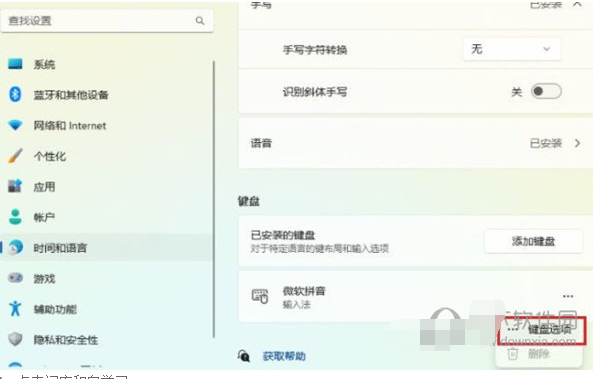Image resolution: width=593 pixels, height=379 pixels.
Task: Click the Accounts person icon
Action: tap(15, 217)
